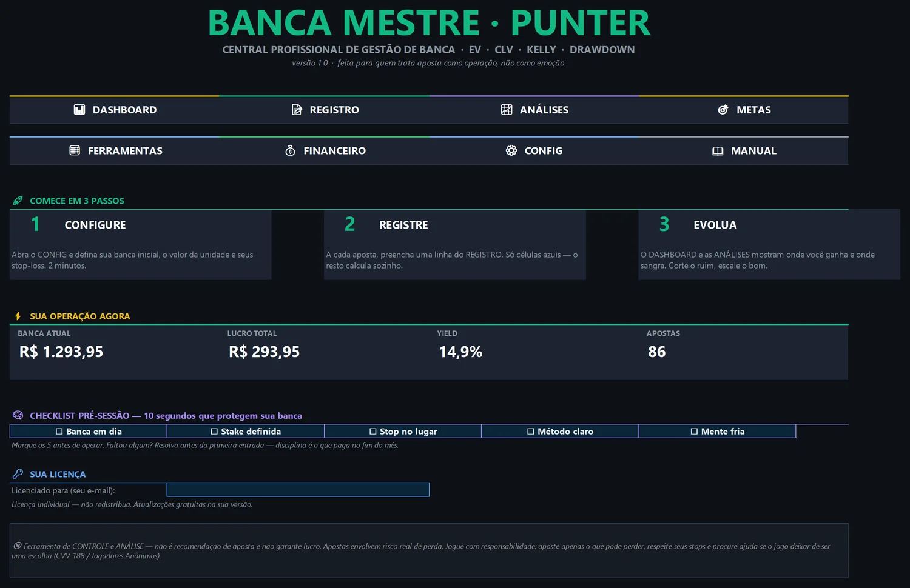Click the Dashboard chart icon
Viewport: 910px width, 588px height.
tap(79, 110)
